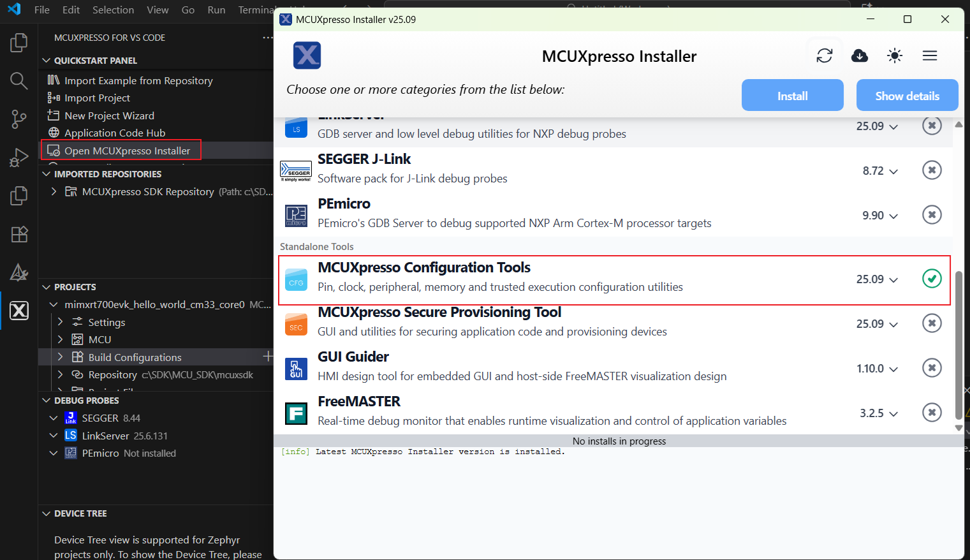The height and width of the screenshot is (560, 970).
Task: Open the File menu
Action: tap(42, 10)
